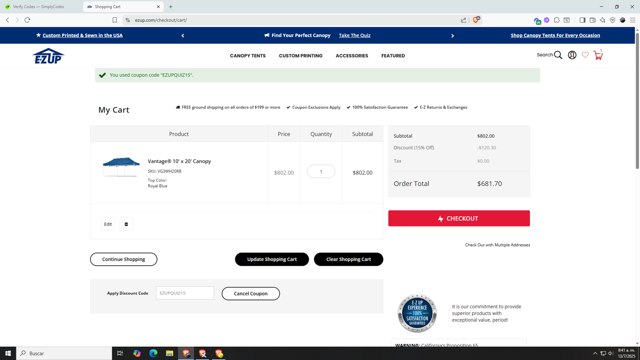This screenshot has width=640, height=360.
Task: Open the extensions puzzle icon
Action: click(x=557, y=20)
